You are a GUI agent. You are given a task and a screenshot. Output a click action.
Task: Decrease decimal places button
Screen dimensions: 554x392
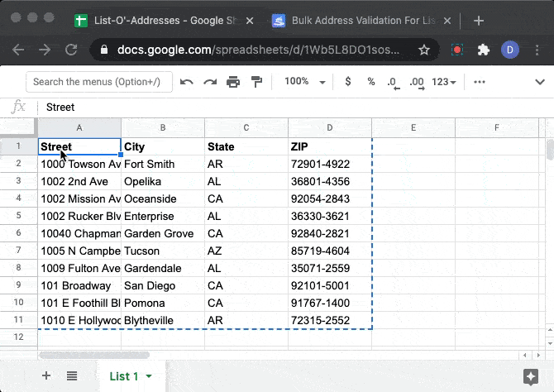(393, 82)
